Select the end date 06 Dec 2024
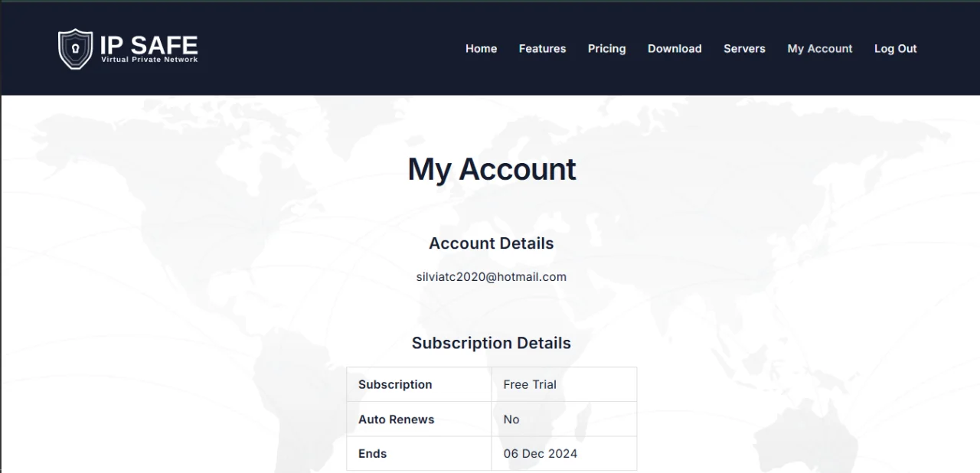The image size is (980, 473). click(x=541, y=453)
